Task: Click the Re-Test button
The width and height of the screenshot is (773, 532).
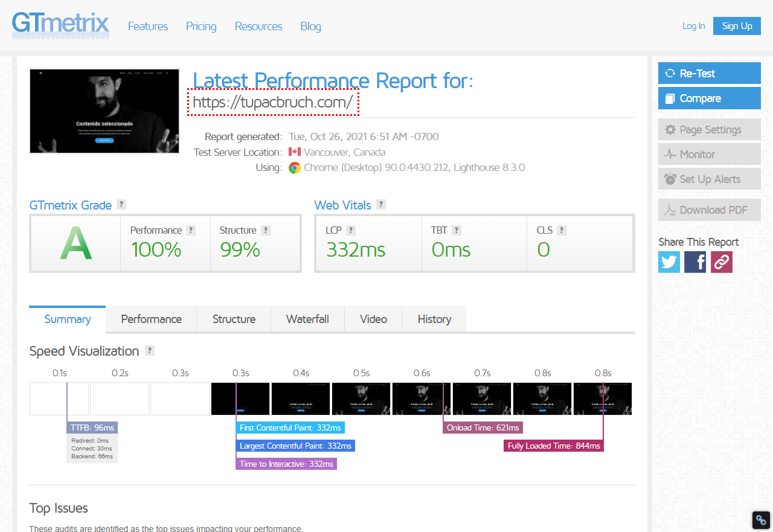Action: 709,73
